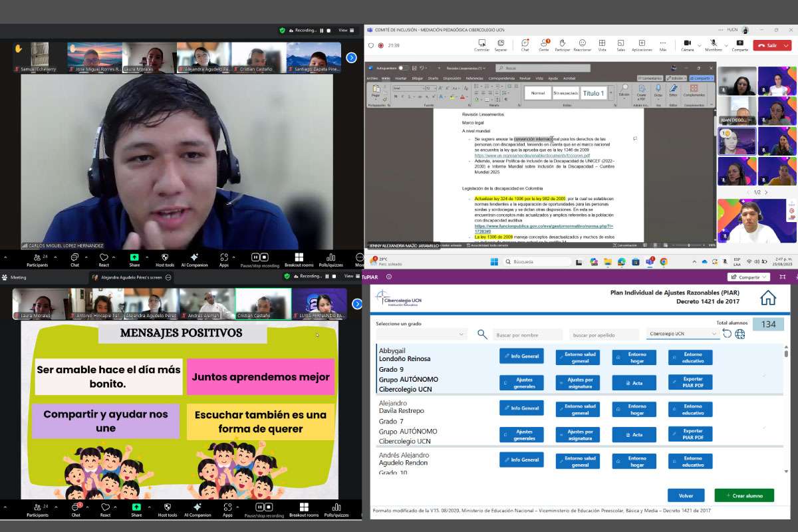798x532 pixels.
Task: Click the magnifier search icon in PIAR
Action: (482, 334)
